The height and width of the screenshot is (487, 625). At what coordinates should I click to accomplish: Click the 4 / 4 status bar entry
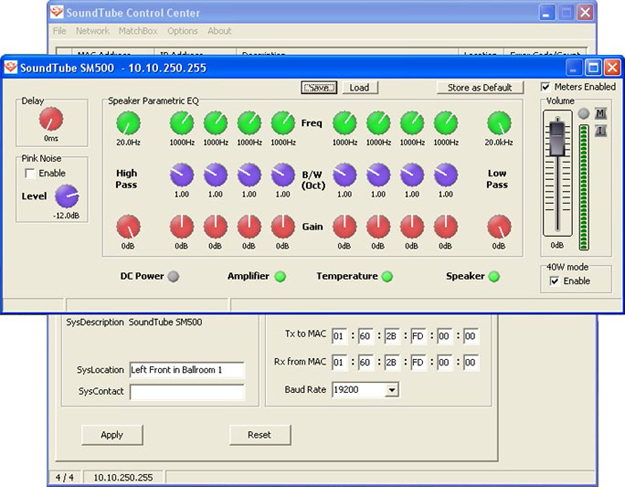[x=65, y=477]
